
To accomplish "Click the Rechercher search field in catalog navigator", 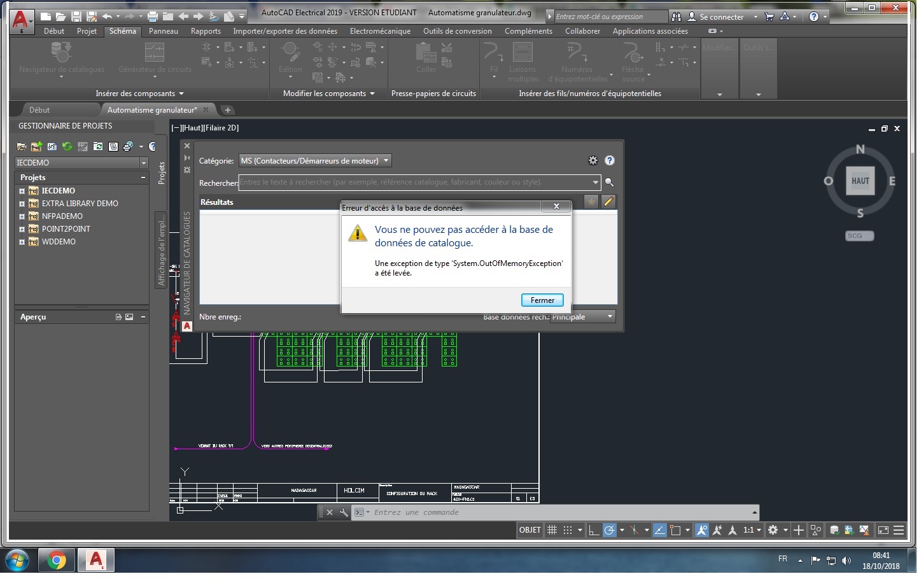I will pyautogui.click(x=417, y=183).
